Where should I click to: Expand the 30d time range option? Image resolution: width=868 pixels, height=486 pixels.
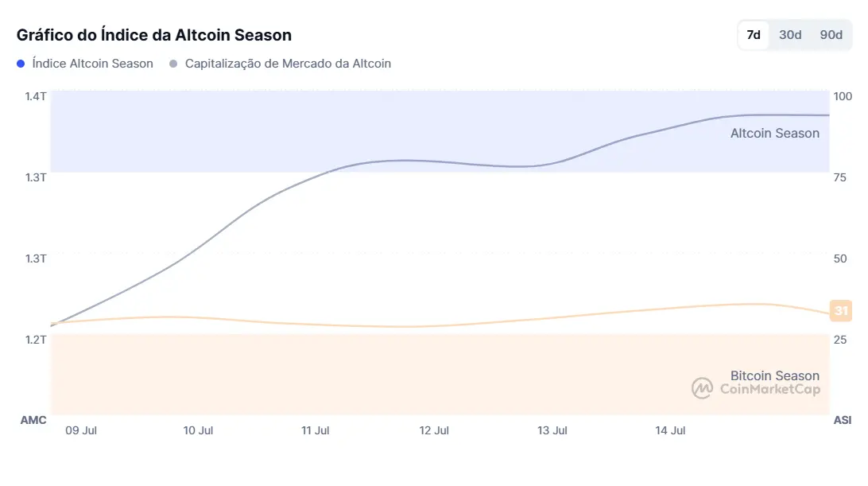(789, 34)
